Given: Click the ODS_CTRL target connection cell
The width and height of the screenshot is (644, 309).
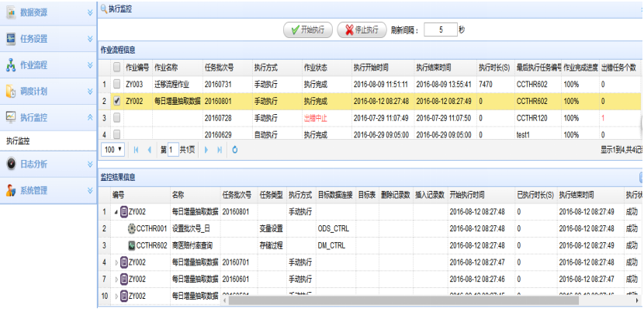Looking at the screenshot, I should pyautogui.click(x=334, y=228).
